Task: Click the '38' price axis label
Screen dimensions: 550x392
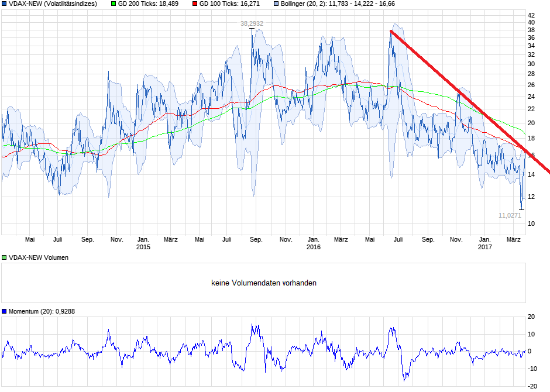Action: 531,30
